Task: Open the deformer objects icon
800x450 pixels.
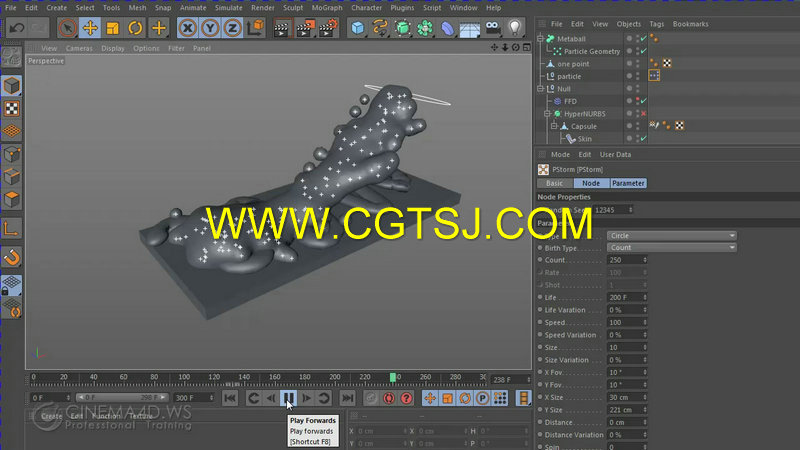Action: coord(447,28)
